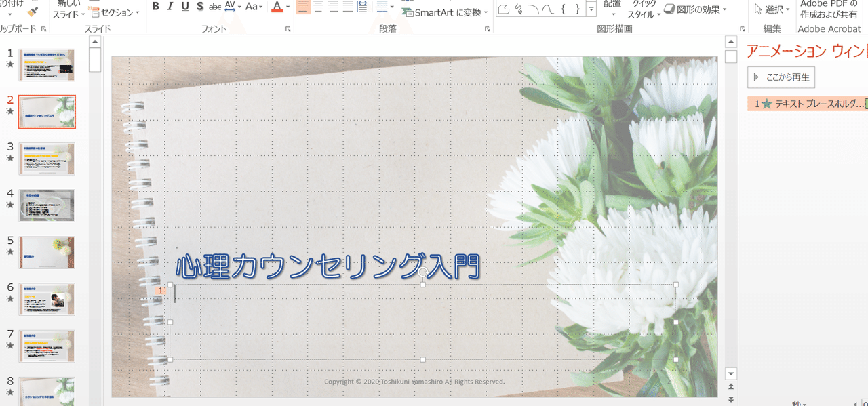Apply distributed text alignment
Viewport: 868px width, 406px height.
pos(363,7)
